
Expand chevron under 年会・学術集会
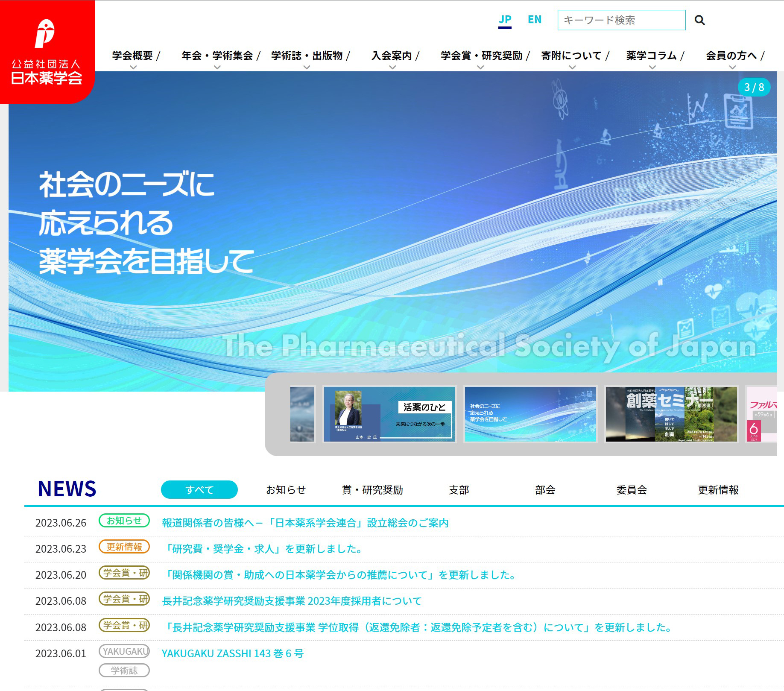217,67
